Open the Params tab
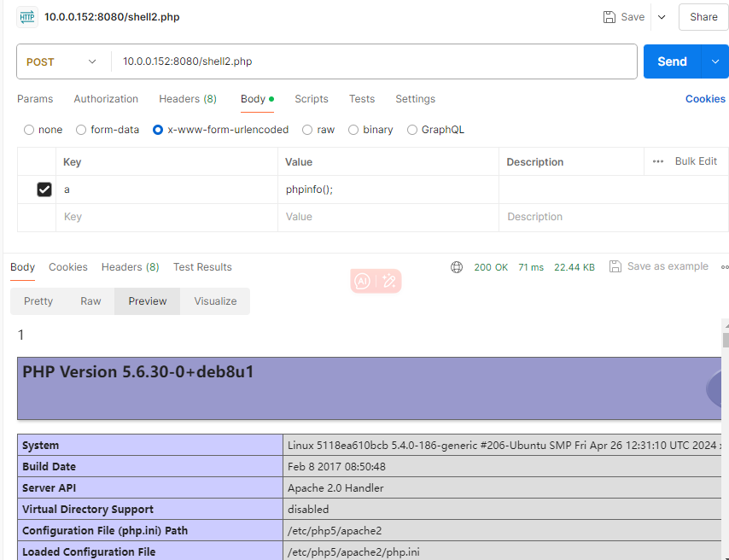 [x=35, y=99]
